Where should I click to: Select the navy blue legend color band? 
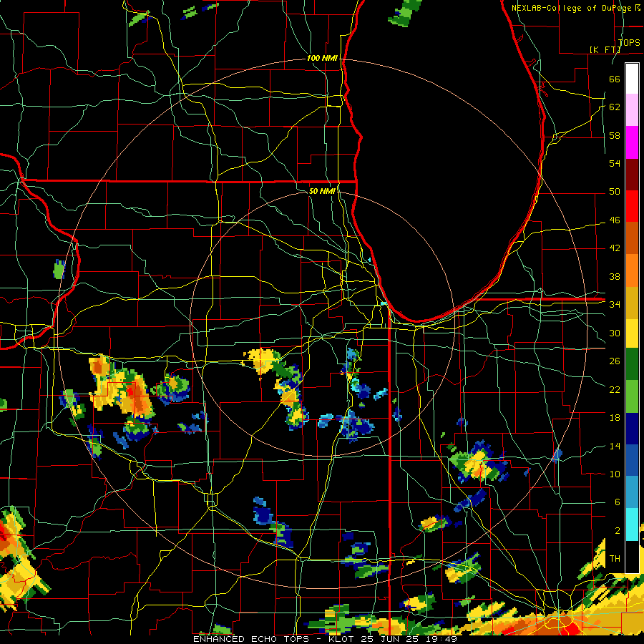click(632, 429)
